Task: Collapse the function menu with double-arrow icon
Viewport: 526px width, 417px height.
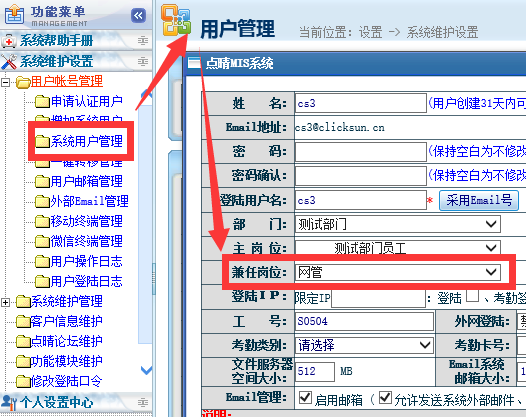Action: tap(138, 15)
